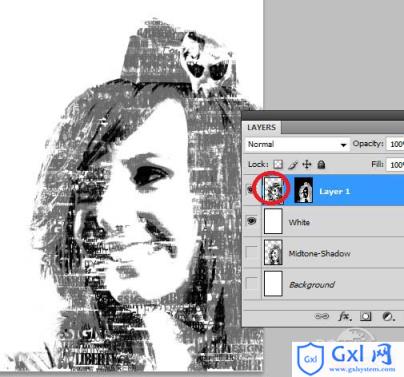
Task: Click the lock image pixels brush icon
Action: [x=292, y=164]
